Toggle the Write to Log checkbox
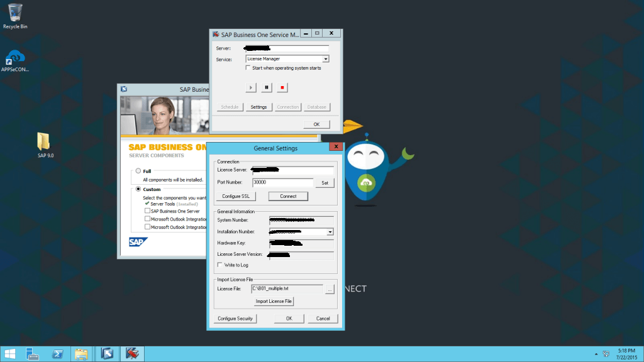 (x=219, y=265)
